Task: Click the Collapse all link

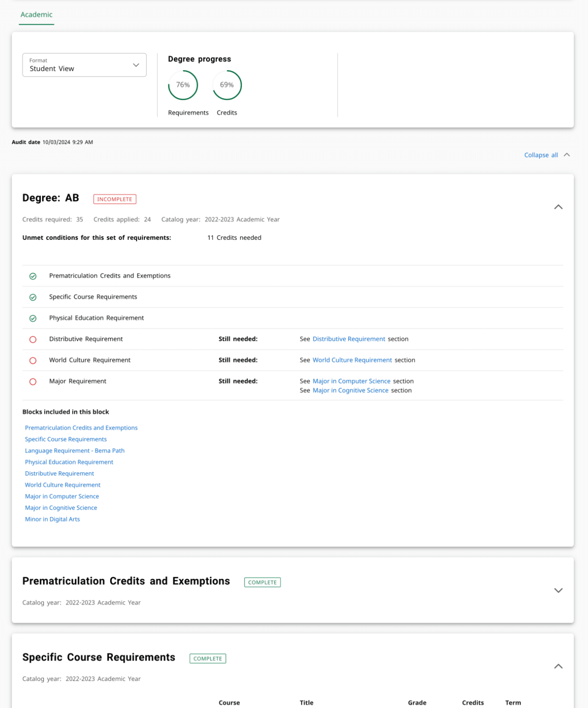Action: 541,155
